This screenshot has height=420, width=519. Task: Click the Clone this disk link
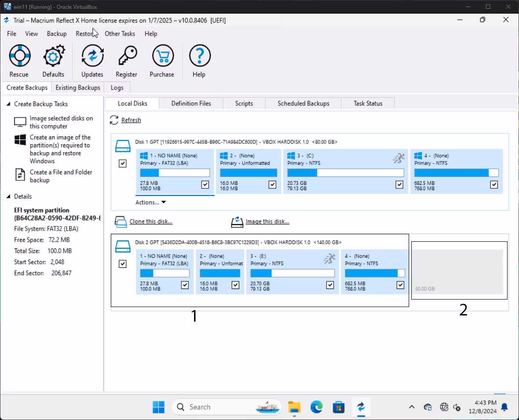(x=151, y=222)
